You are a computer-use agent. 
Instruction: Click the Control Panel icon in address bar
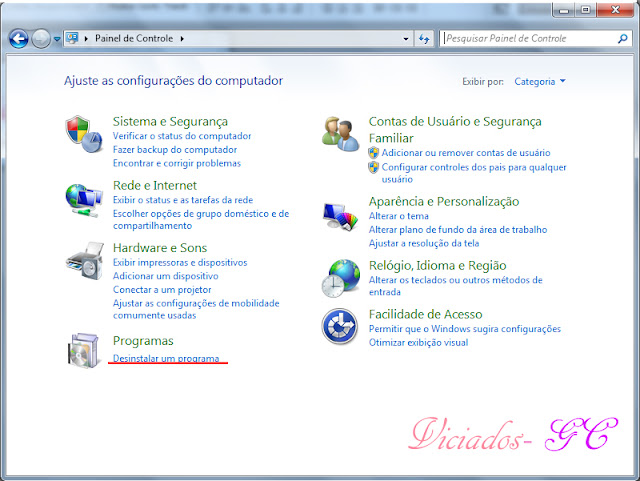click(x=72, y=38)
